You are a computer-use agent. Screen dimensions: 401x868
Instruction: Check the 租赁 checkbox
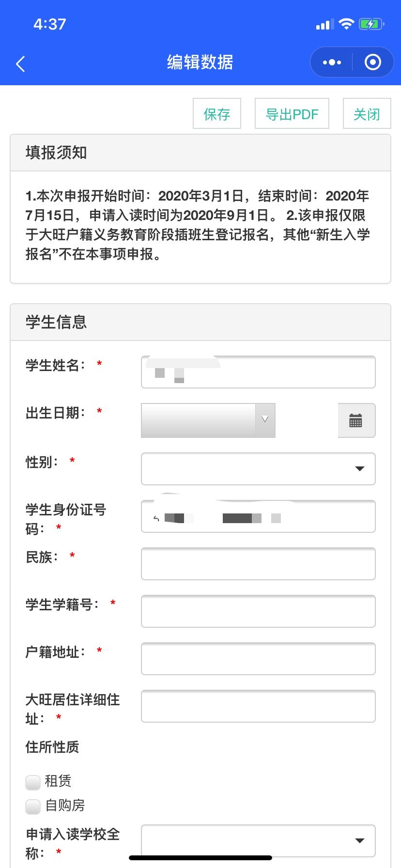[x=33, y=782]
